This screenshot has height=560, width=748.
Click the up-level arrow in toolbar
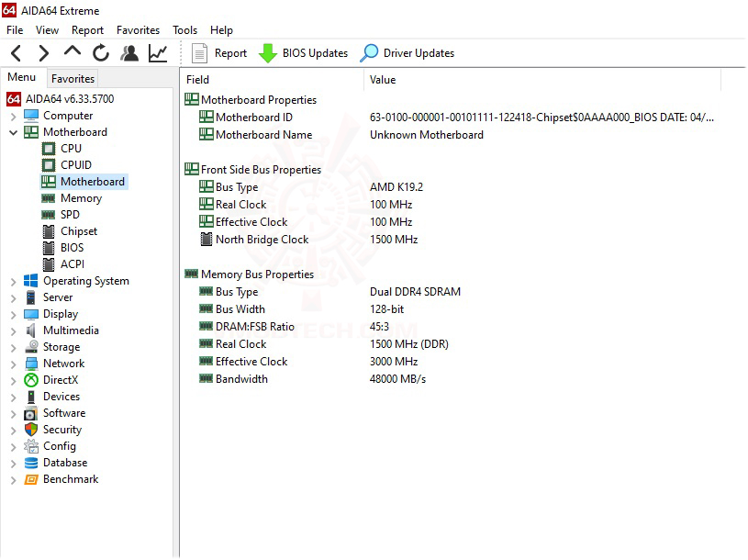pyautogui.click(x=72, y=51)
